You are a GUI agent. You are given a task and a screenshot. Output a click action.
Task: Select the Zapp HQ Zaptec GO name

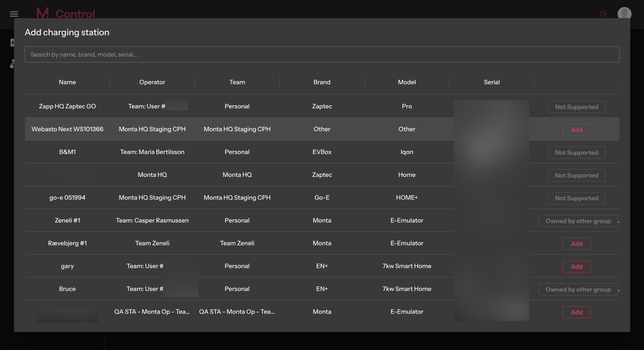click(67, 106)
